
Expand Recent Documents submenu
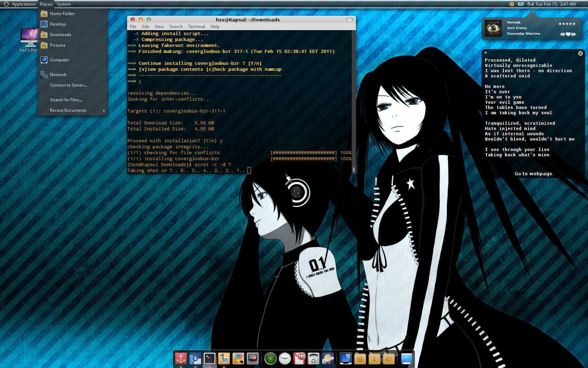72,110
